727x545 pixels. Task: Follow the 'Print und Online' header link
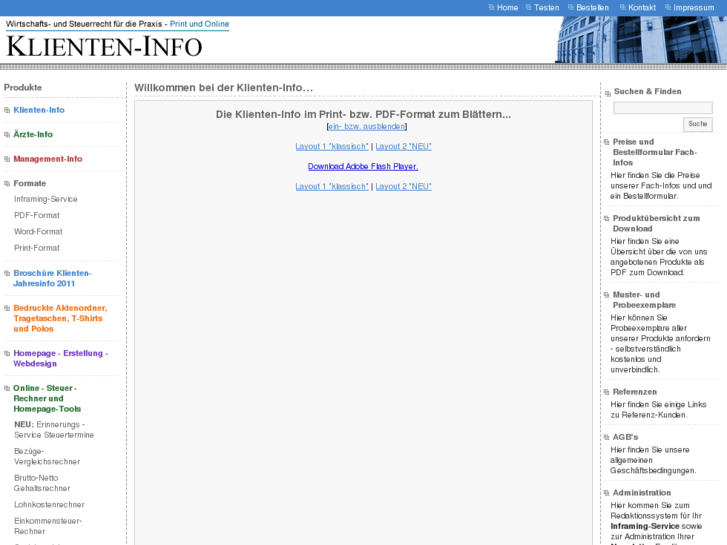[x=199, y=24]
